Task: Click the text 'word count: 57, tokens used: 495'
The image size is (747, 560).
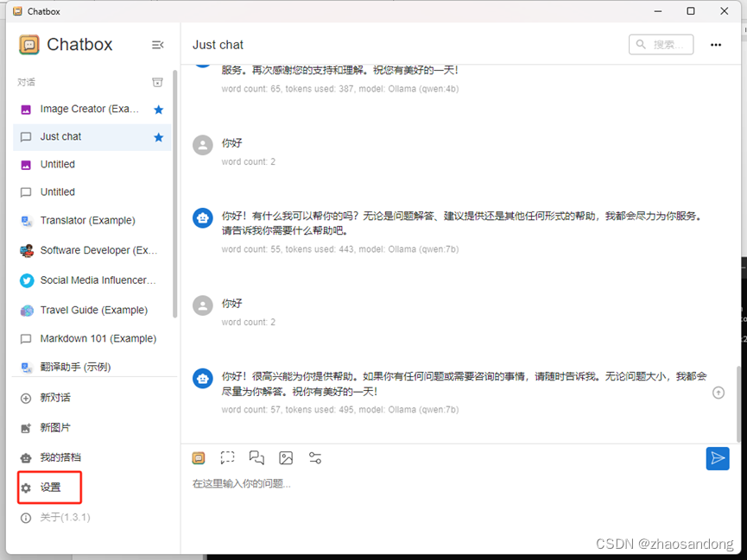Action: point(288,410)
